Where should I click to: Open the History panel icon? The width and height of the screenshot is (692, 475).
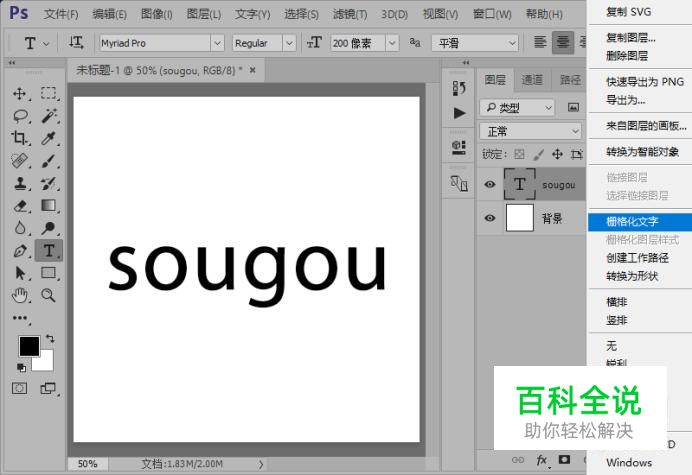[x=459, y=88]
